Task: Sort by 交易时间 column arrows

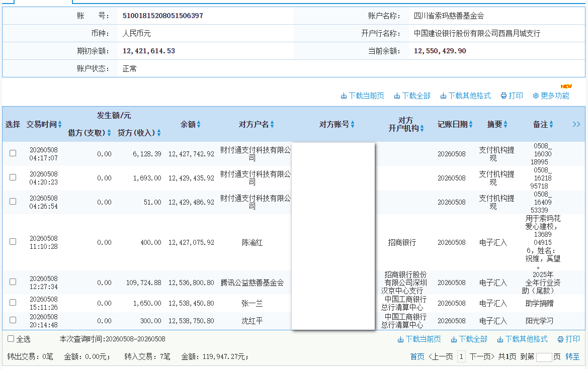Action: [60, 124]
